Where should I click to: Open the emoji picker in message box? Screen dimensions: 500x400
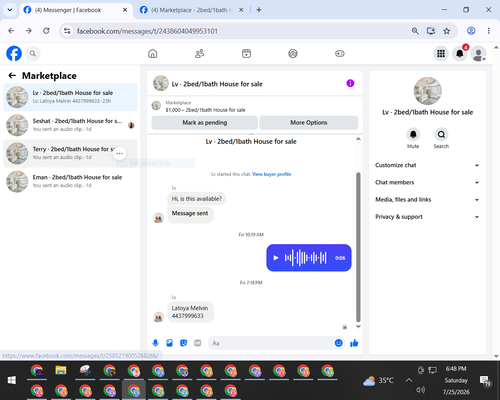click(x=338, y=343)
